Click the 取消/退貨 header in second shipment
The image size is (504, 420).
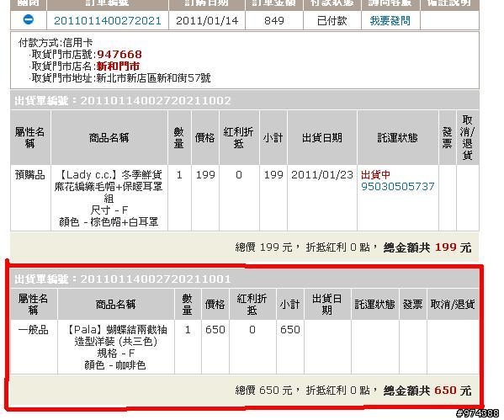(x=453, y=304)
